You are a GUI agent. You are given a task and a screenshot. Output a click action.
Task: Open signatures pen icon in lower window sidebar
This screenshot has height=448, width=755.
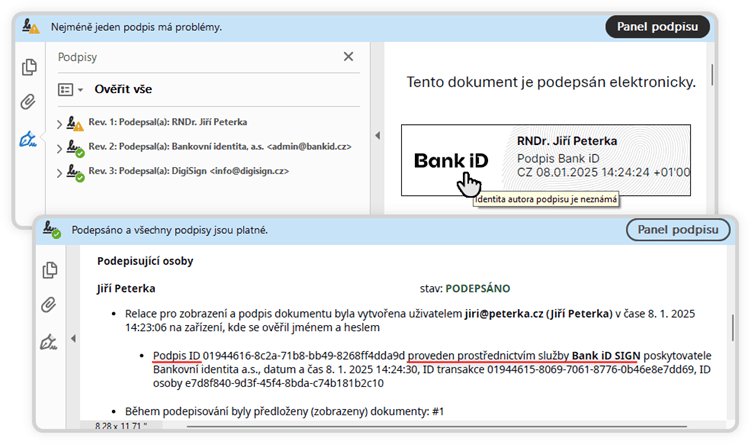click(x=48, y=342)
